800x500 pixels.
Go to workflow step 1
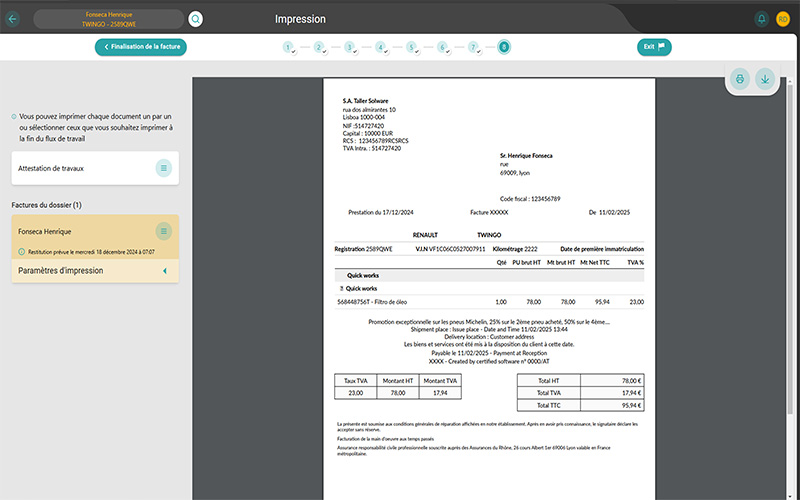(x=288, y=47)
